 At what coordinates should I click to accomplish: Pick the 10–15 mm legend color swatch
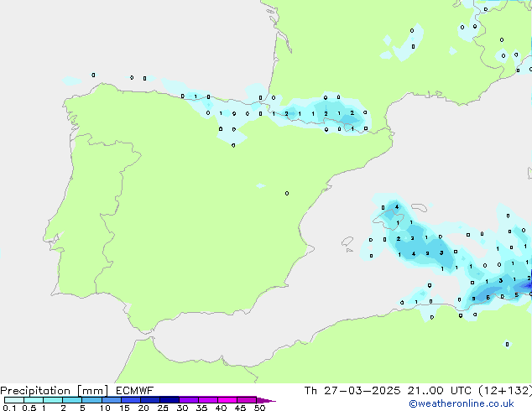coord(111,400)
